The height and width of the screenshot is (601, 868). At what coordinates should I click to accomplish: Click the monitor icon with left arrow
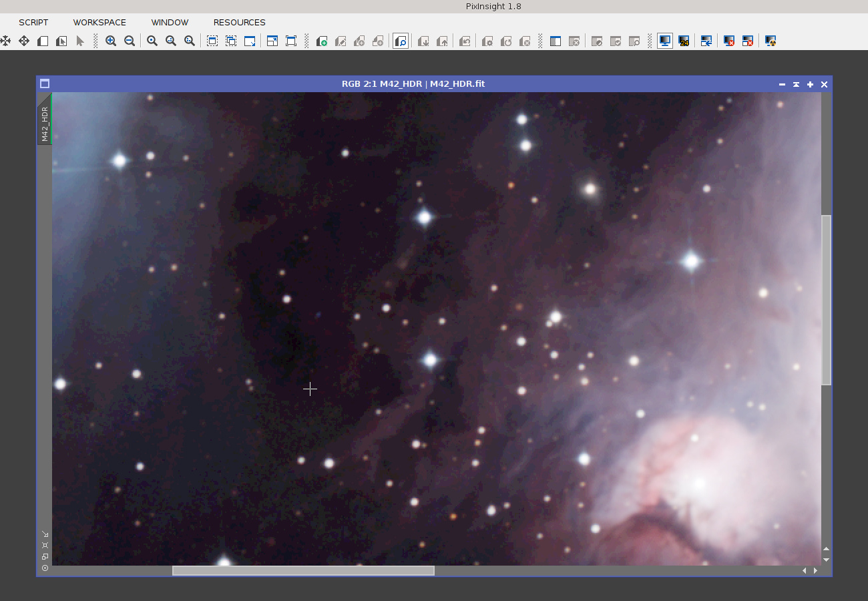pyautogui.click(x=706, y=41)
